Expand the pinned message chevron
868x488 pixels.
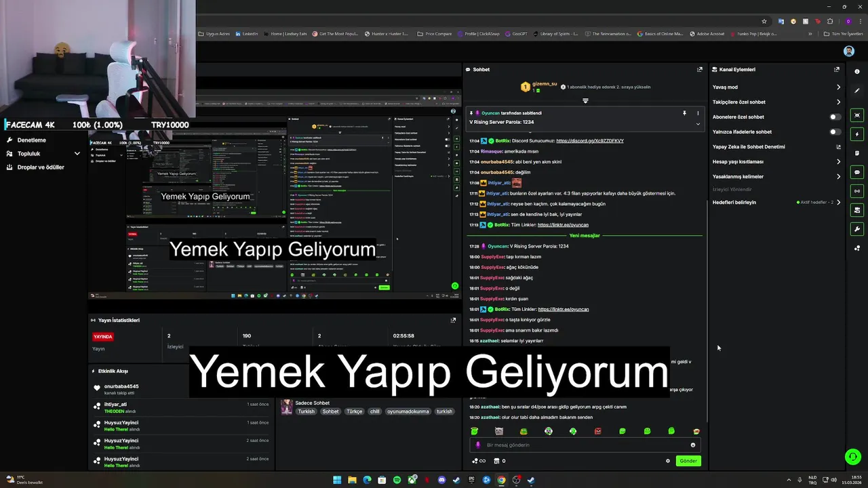698,124
